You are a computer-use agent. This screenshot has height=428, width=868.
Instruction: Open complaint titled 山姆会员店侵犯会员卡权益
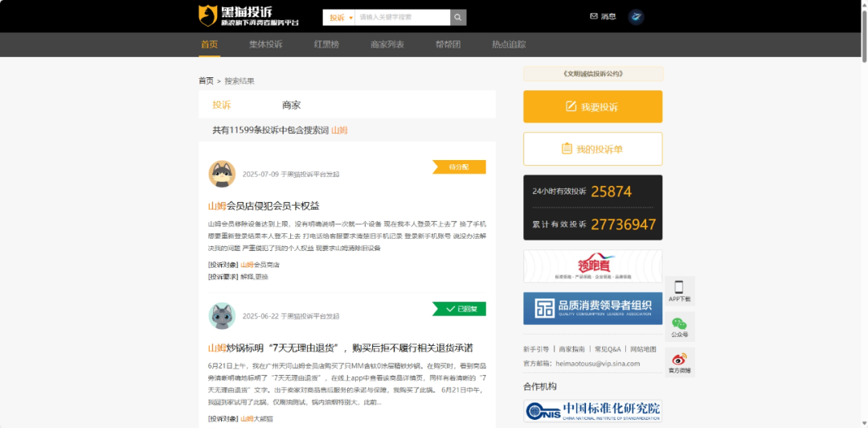click(x=264, y=206)
